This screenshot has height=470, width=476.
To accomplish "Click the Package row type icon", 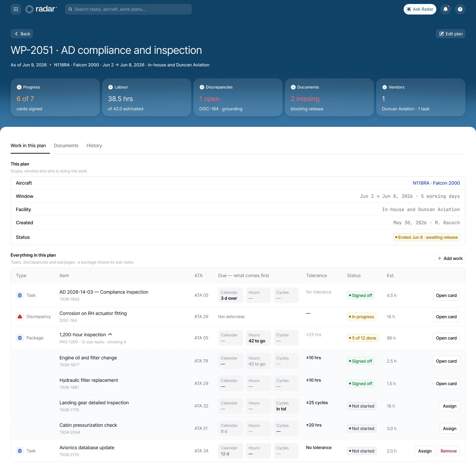I will point(20,338).
